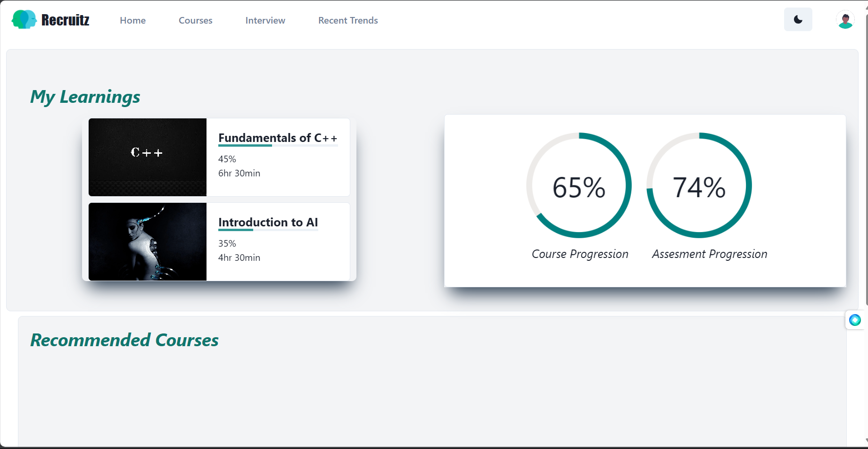Go to the Home page
Viewport: 868px width, 449px height.
(132, 20)
